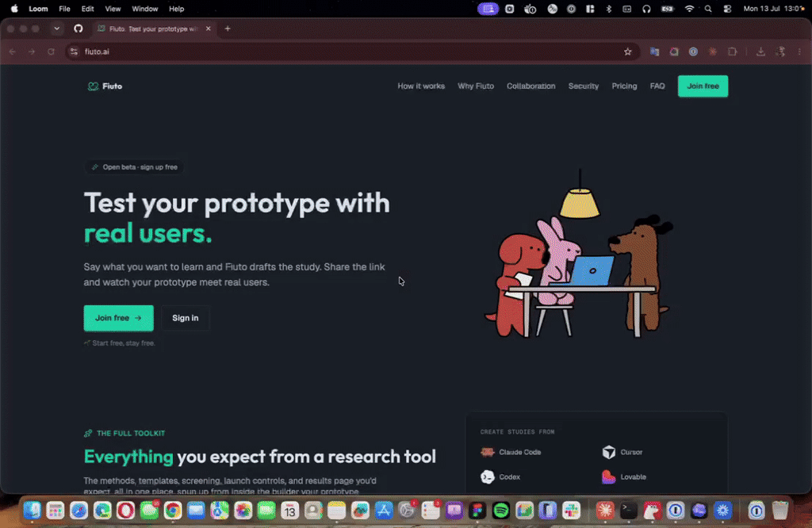Click the Codex icon
This screenshot has height=528, width=812.
(x=488, y=476)
